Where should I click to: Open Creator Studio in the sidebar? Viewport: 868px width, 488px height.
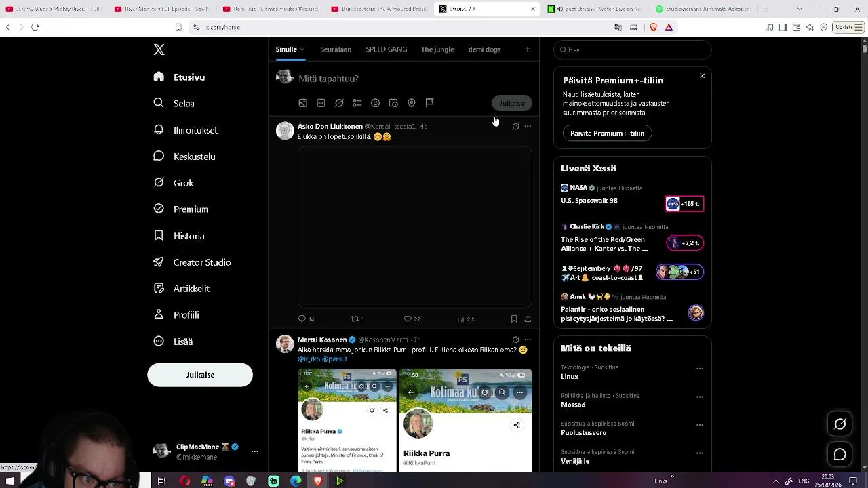(x=192, y=262)
